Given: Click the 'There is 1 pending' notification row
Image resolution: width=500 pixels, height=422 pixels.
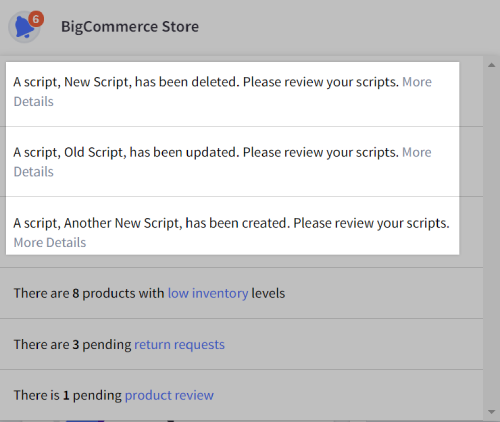Looking at the screenshot, I should pos(241,395).
